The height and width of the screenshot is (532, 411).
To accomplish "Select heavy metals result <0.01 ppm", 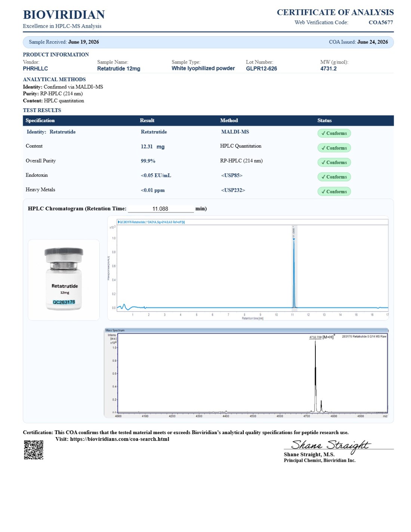I will (x=152, y=191).
